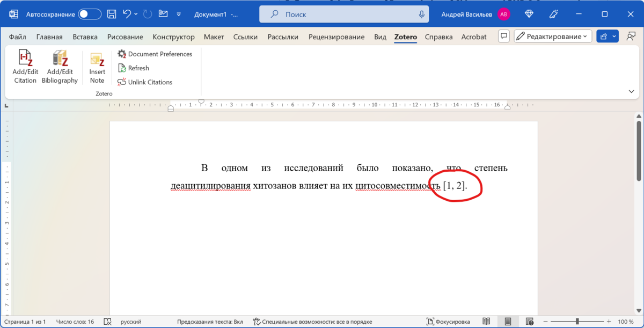Open the Customize Quick Access Toolbar dropdown
644x328 pixels.
point(179,14)
